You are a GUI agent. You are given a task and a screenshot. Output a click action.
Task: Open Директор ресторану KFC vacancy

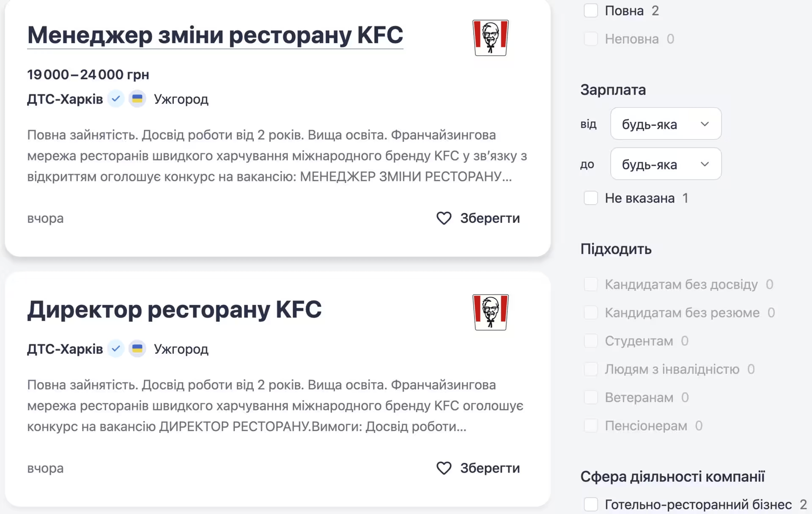click(174, 309)
